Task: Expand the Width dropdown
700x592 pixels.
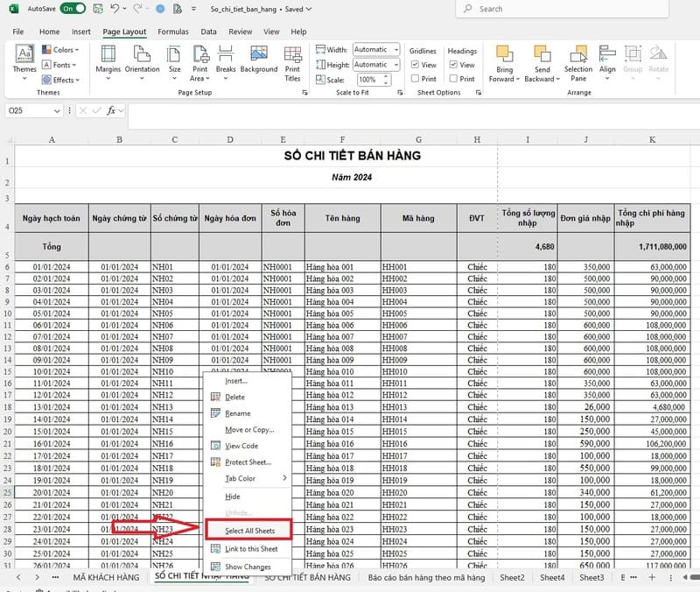Action: [396, 50]
